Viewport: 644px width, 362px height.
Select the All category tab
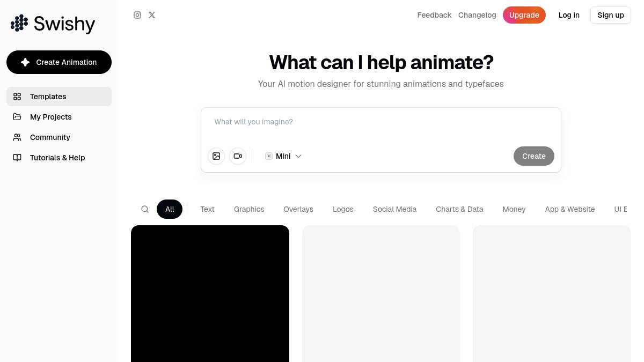(x=170, y=209)
